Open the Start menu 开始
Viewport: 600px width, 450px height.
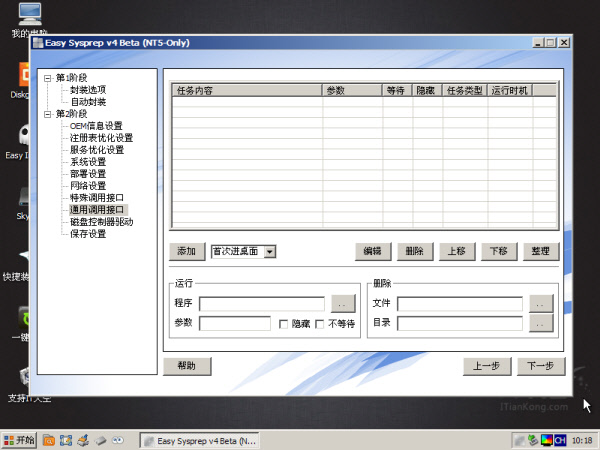19,440
